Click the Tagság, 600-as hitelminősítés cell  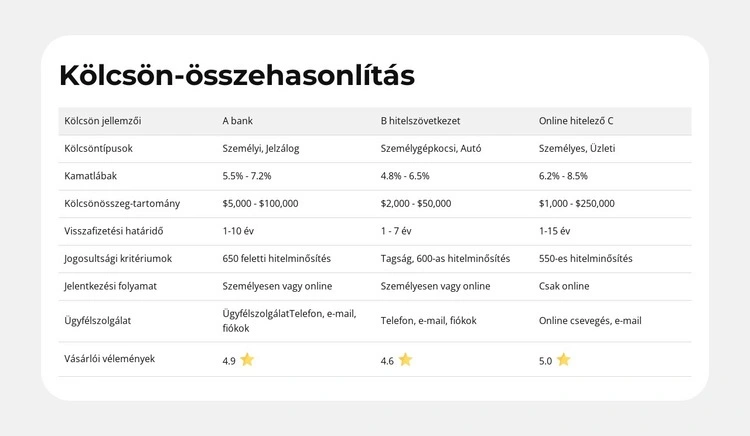click(x=445, y=258)
